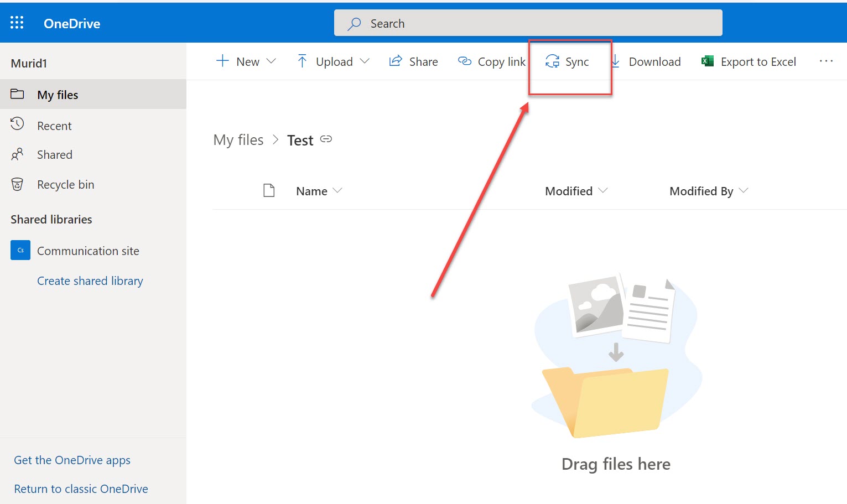
Task: Click the Shared libraries heading
Action: 51,220
